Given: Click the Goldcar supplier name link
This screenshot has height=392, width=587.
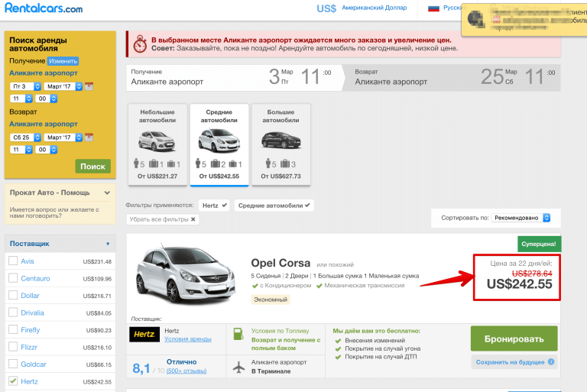Looking at the screenshot, I should (34, 364).
